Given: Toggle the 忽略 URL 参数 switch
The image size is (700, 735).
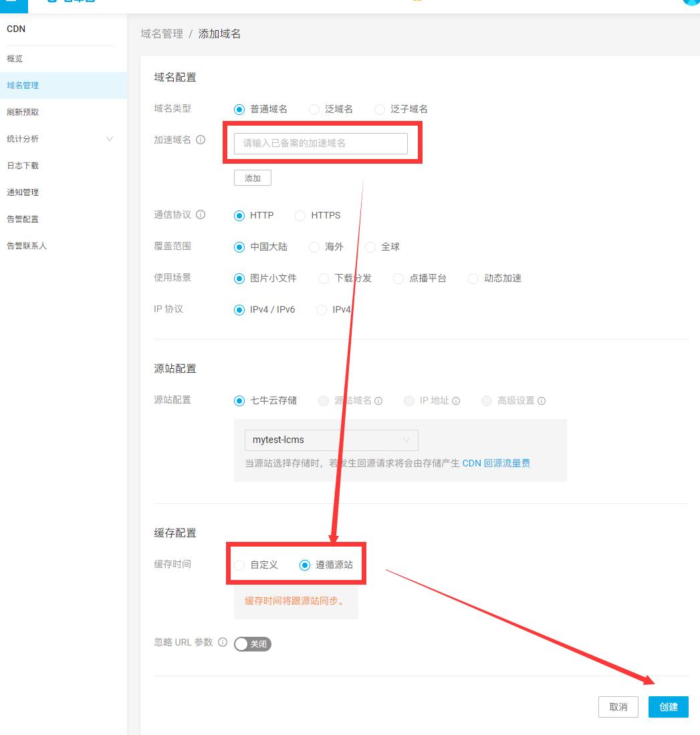Looking at the screenshot, I should pyautogui.click(x=253, y=644).
